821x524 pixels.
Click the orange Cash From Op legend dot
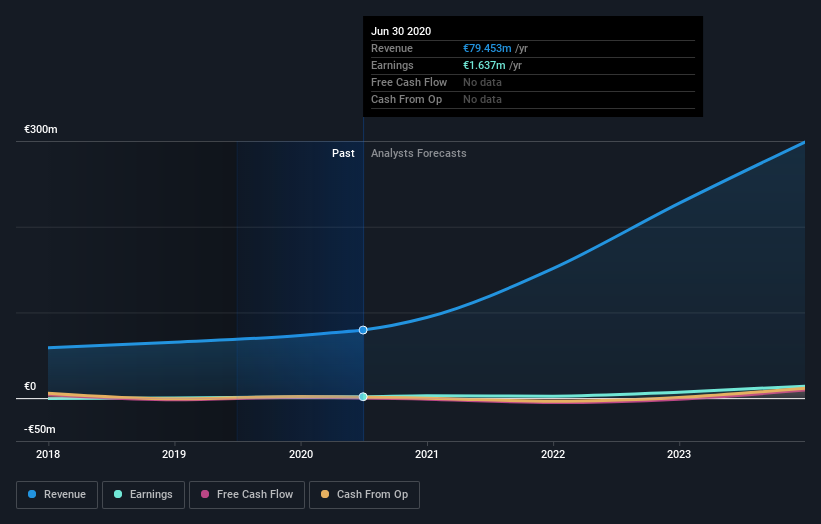[325, 494]
